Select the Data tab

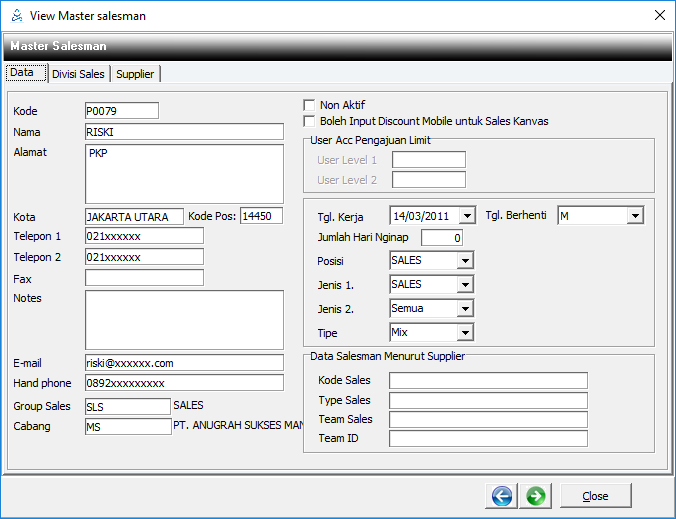coord(22,73)
